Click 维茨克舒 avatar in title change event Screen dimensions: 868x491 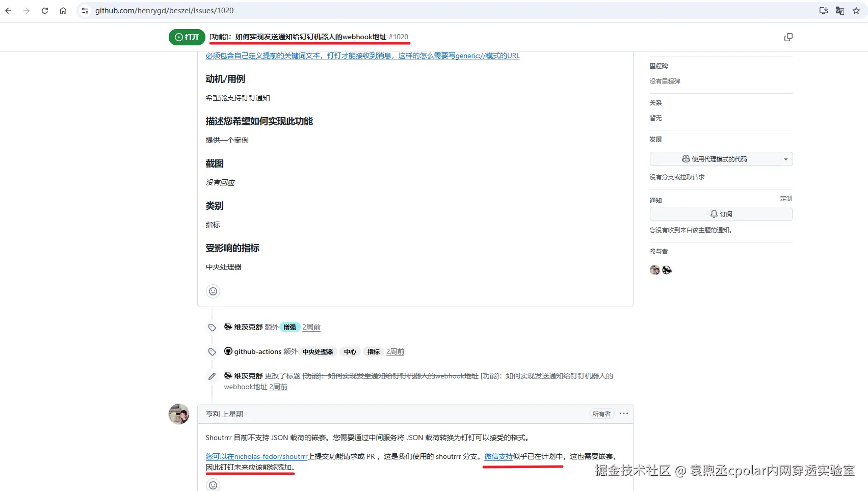click(228, 376)
